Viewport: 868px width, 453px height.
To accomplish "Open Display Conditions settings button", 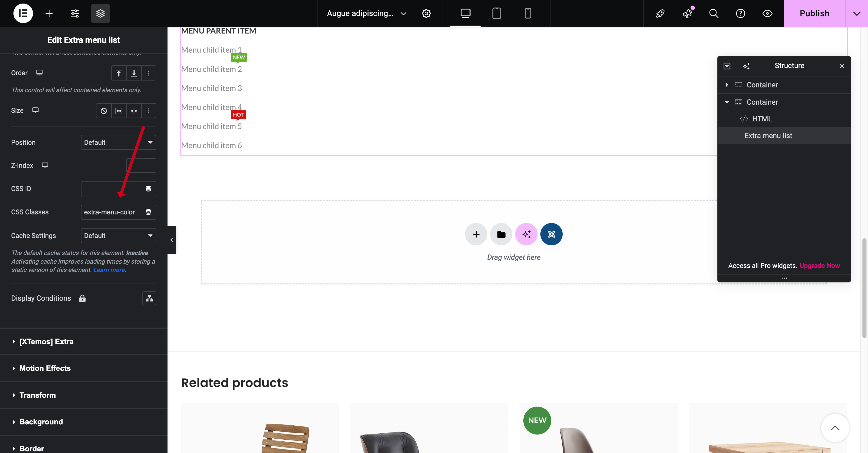I will (149, 298).
